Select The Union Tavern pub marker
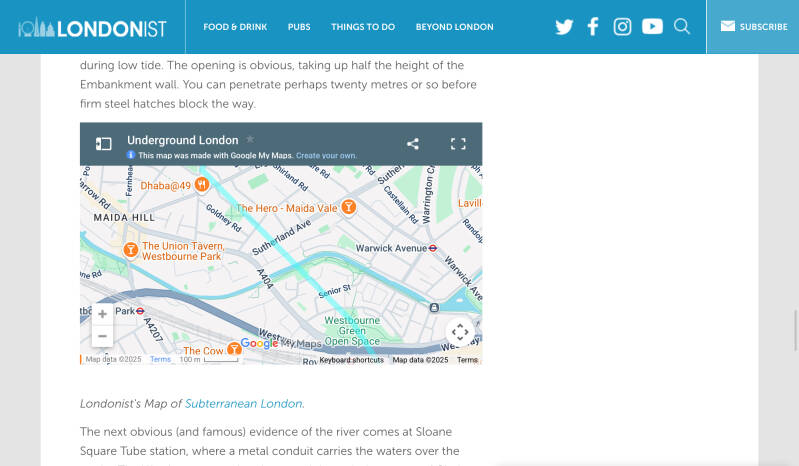 pos(130,250)
